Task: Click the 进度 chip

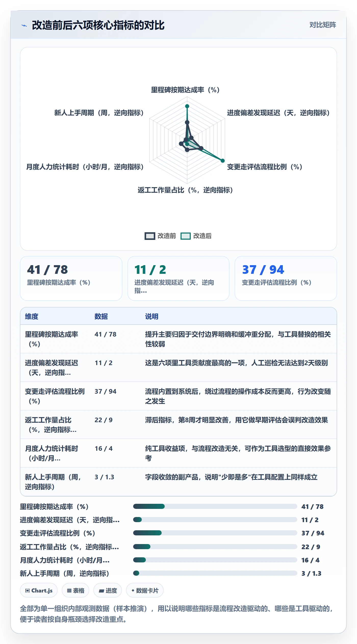Action: click(108, 590)
